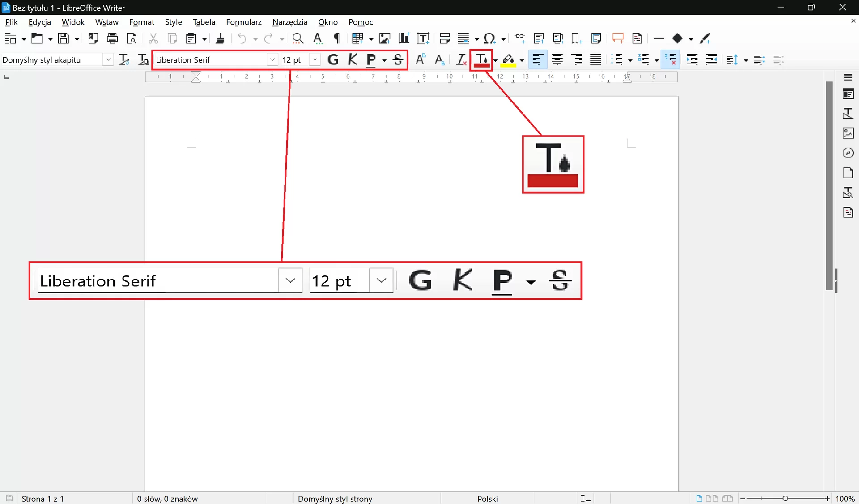Click the Print icon
This screenshot has height=504, width=859.
(112, 38)
